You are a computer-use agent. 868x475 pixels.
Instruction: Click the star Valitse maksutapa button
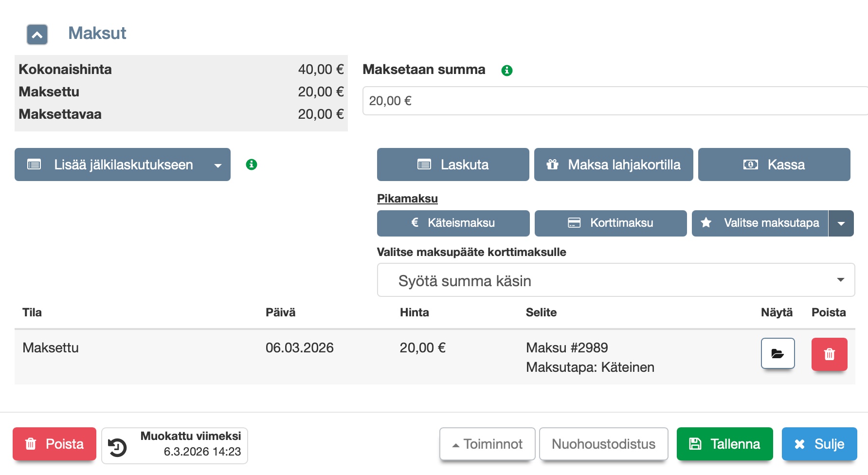[x=759, y=223]
